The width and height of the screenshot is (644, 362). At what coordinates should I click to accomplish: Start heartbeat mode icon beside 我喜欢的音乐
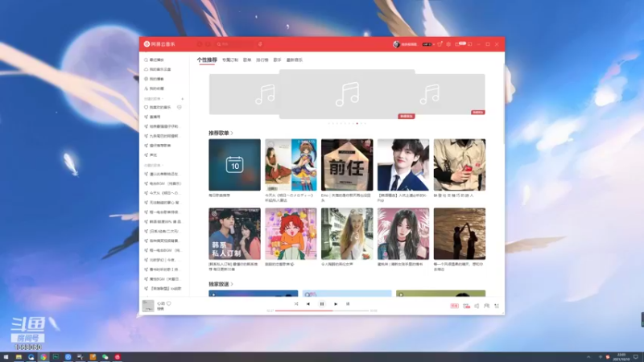(x=179, y=107)
